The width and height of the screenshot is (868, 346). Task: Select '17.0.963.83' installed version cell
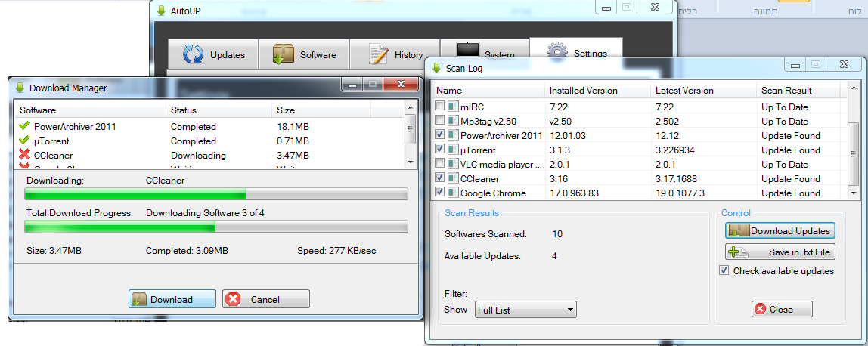coord(574,193)
